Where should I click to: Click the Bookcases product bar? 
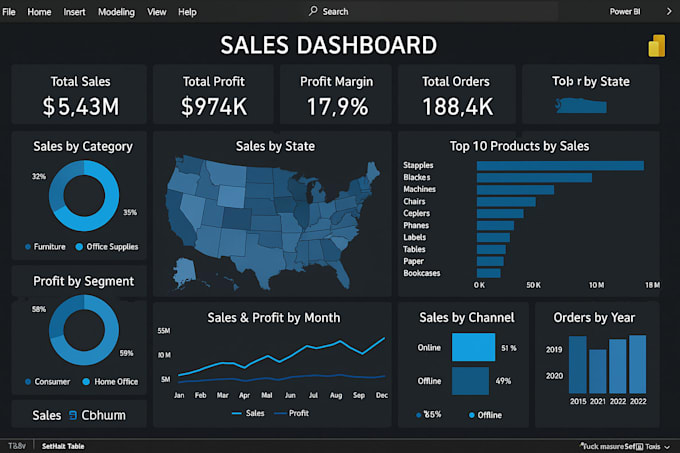489,273
